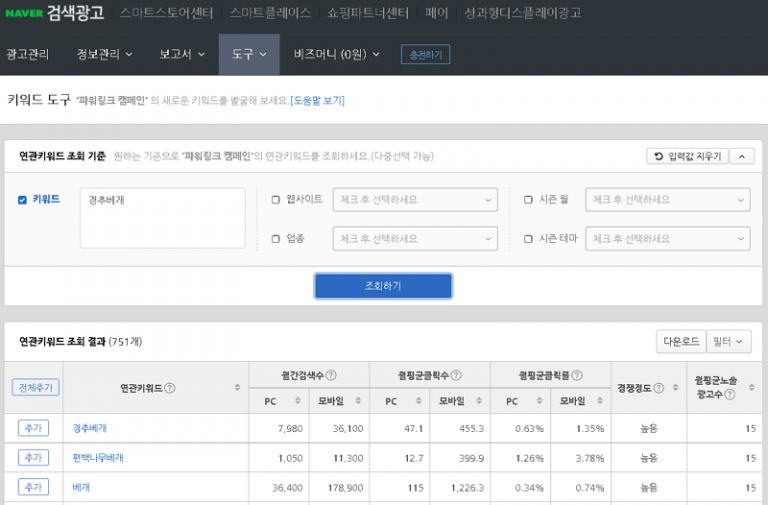Image resolution: width=768 pixels, height=505 pixels.
Task: Open the 도구 menu
Action: point(249,54)
